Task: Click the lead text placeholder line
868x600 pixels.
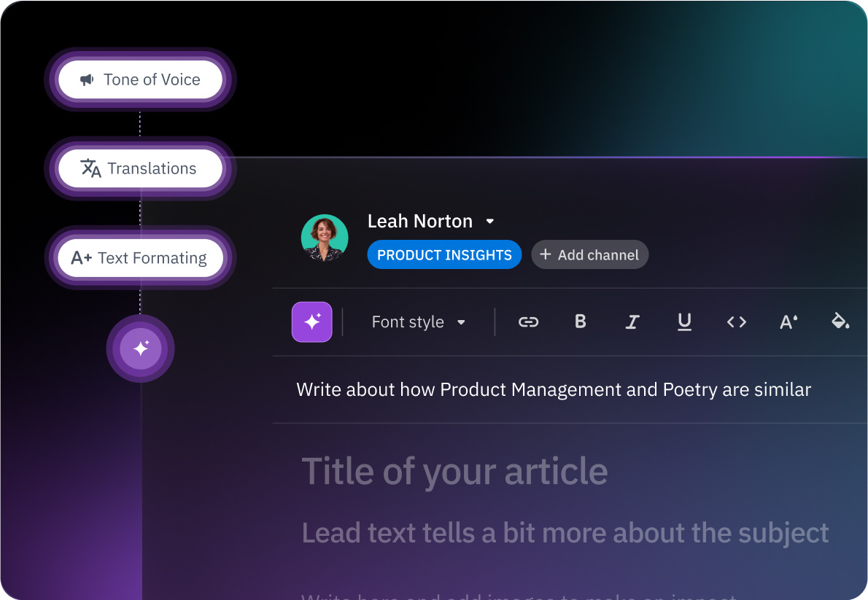Action: (x=565, y=533)
